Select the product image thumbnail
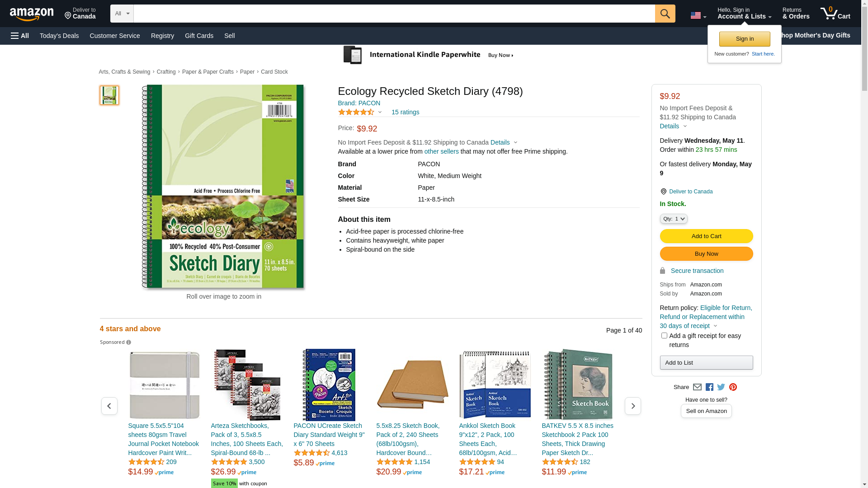Screen dimensions: 868x488 coord(109,95)
